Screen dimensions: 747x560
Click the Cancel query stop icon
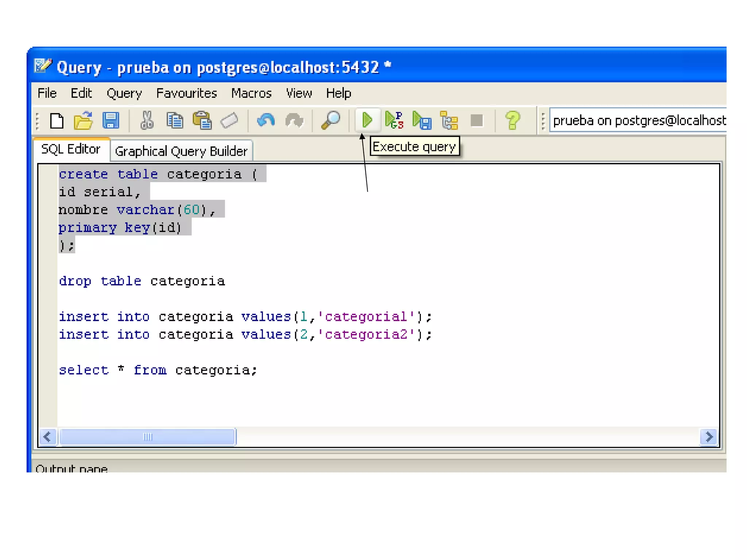coord(476,120)
